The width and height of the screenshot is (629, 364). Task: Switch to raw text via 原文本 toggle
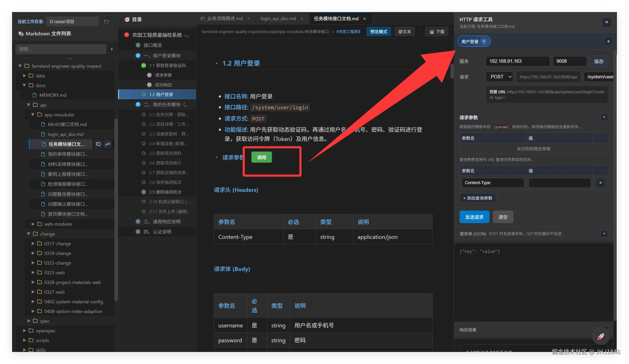tap(404, 31)
